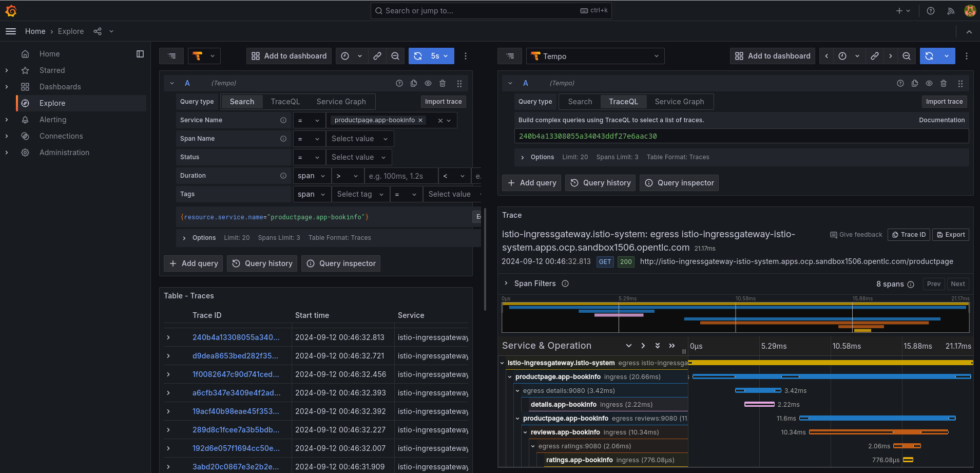Open trace link 240b4a13308055a340
The height and width of the screenshot is (473, 980).
click(x=236, y=337)
